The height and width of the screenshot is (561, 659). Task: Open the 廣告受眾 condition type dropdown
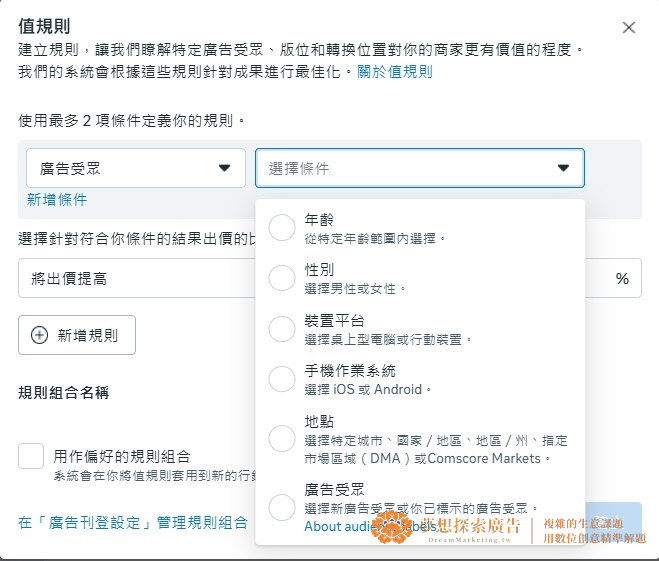point(136,168)
